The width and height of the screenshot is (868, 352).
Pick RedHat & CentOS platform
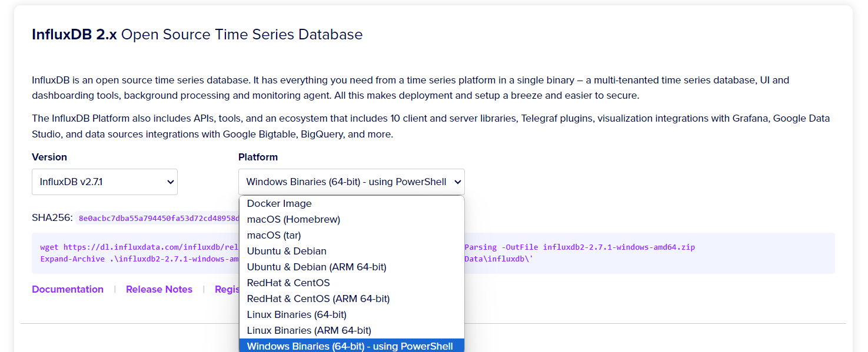tap(351, 283)
